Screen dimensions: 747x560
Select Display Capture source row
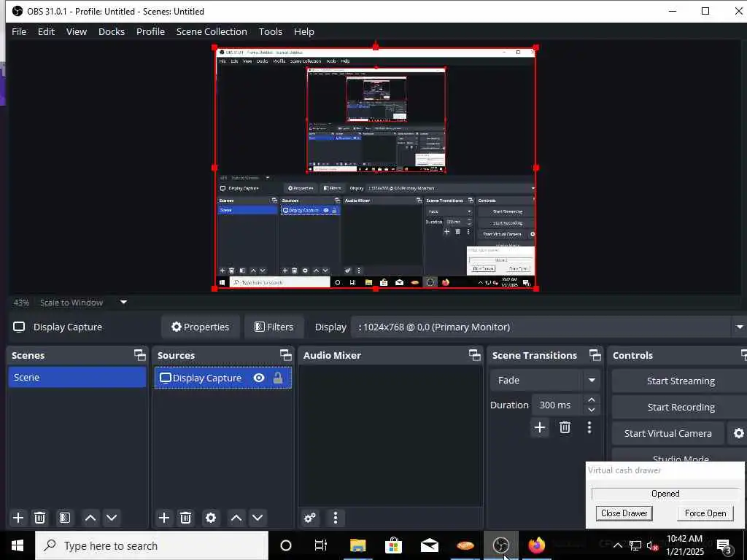click(x=223, y=378)
